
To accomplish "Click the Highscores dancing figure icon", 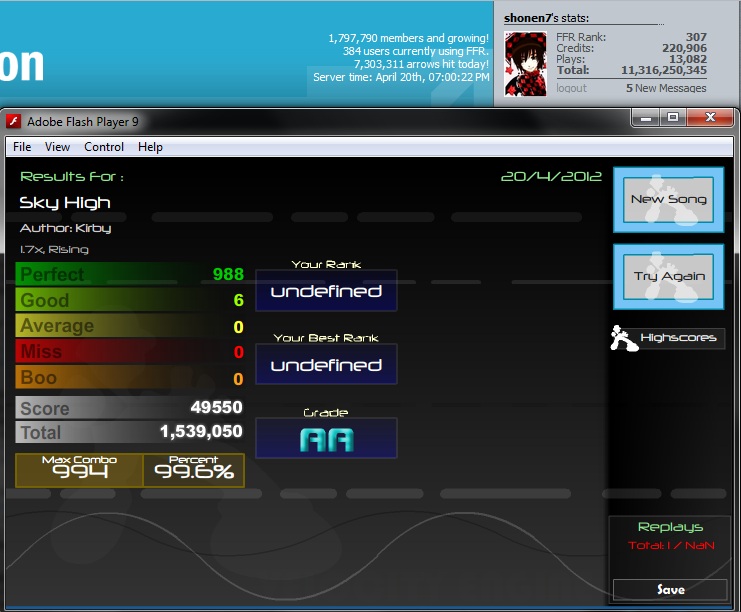I will [623, 338].
